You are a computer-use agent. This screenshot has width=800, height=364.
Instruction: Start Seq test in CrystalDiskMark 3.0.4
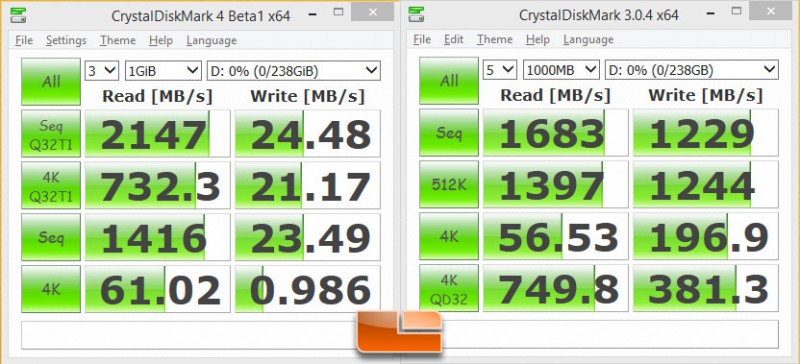(449, 133)
